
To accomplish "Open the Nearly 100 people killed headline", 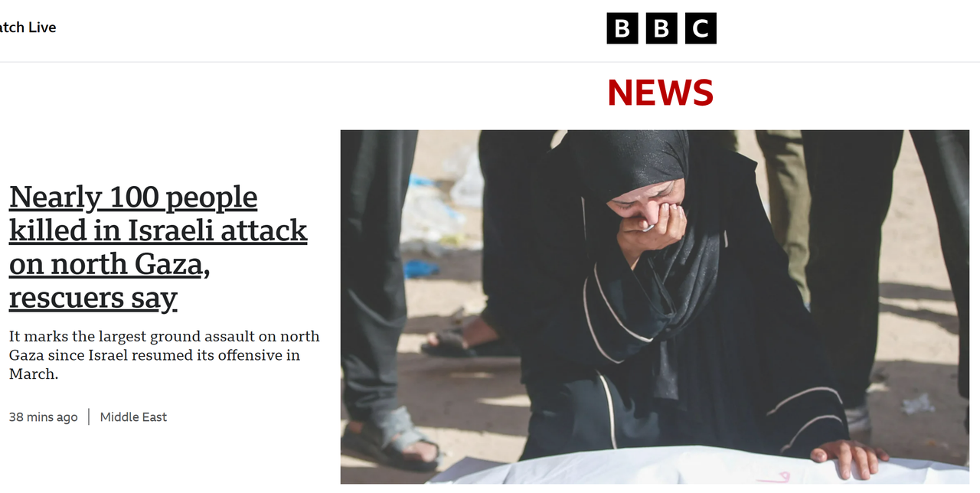I will point(158,247).
